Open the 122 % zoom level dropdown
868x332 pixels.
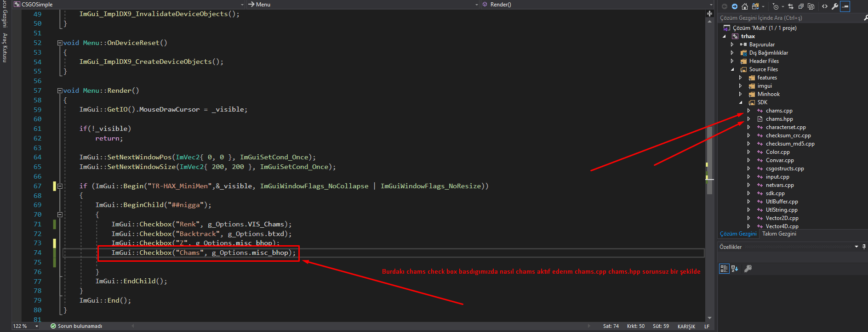(x=36, y=326)
